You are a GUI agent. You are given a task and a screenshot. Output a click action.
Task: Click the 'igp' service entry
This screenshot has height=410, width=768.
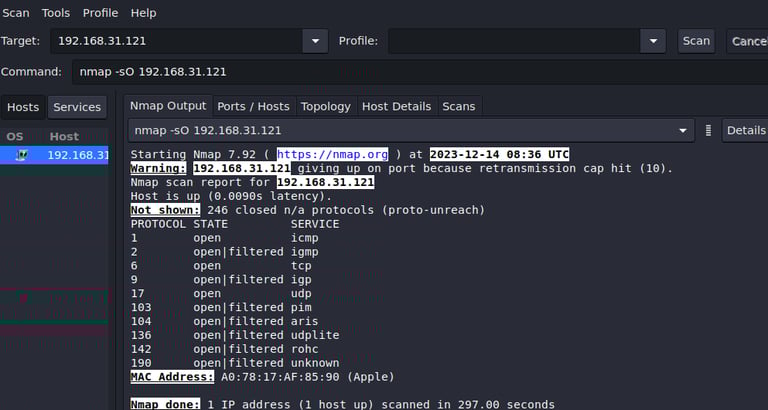click(x=301, y=280)
